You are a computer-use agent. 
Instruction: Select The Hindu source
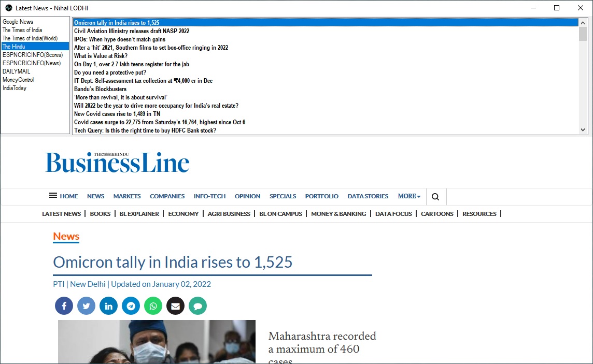(35, 47)
